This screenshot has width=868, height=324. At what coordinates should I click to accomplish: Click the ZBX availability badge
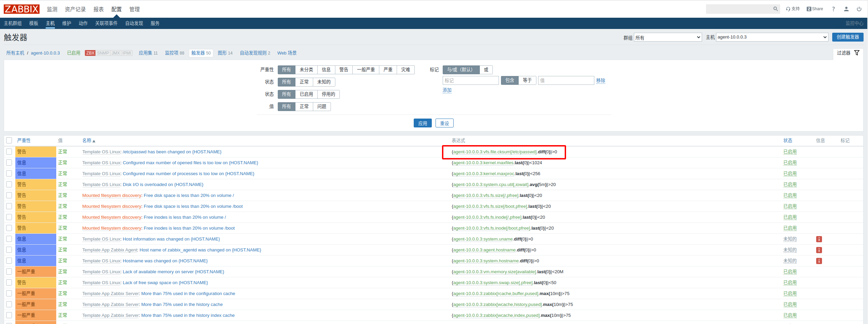tap(90, 53)
